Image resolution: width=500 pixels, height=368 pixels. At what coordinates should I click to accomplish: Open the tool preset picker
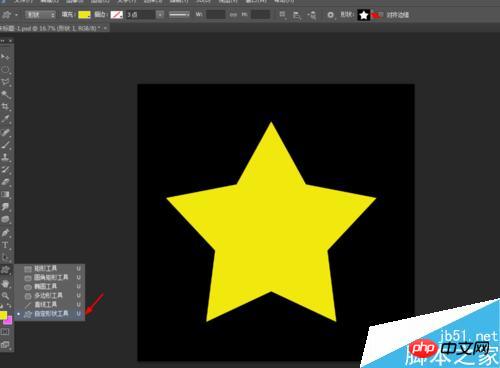[10, 15]
